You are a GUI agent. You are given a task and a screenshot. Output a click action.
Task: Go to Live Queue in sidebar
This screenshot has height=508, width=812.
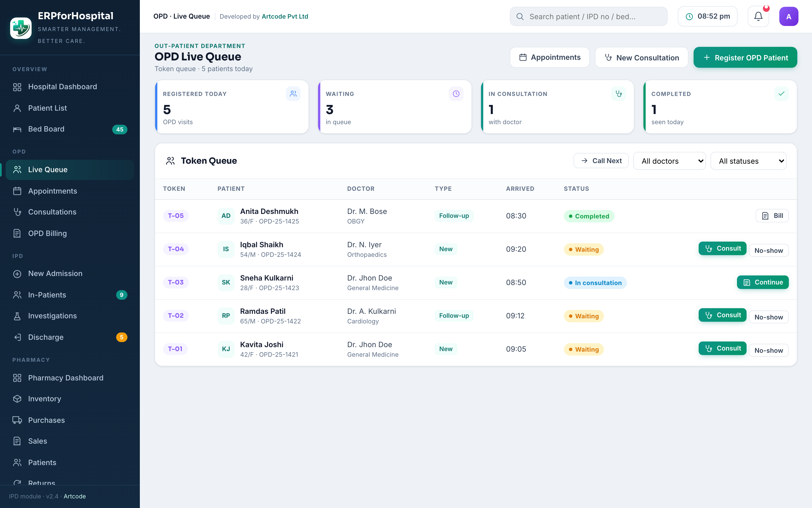click(70, 170)
